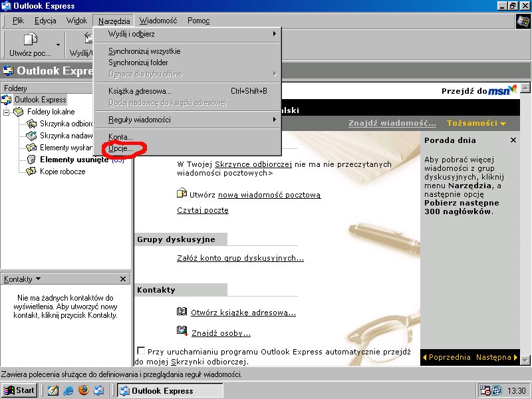Viewport: 532px width, 399px height.
Task: Open the Pomoc menu
Action: pos(198,21)
